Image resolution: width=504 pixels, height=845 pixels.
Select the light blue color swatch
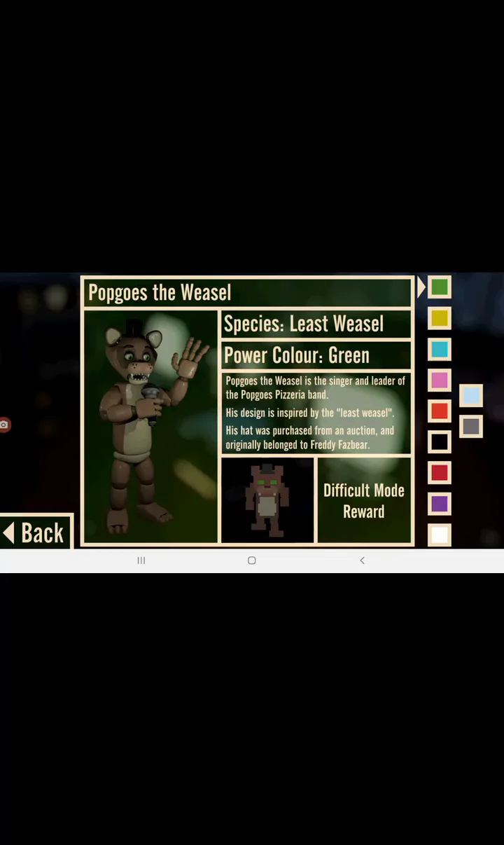click(471, 395)
